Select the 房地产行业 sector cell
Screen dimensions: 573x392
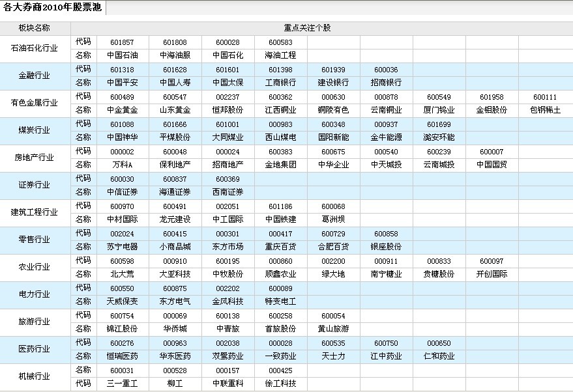coord(35,158)
